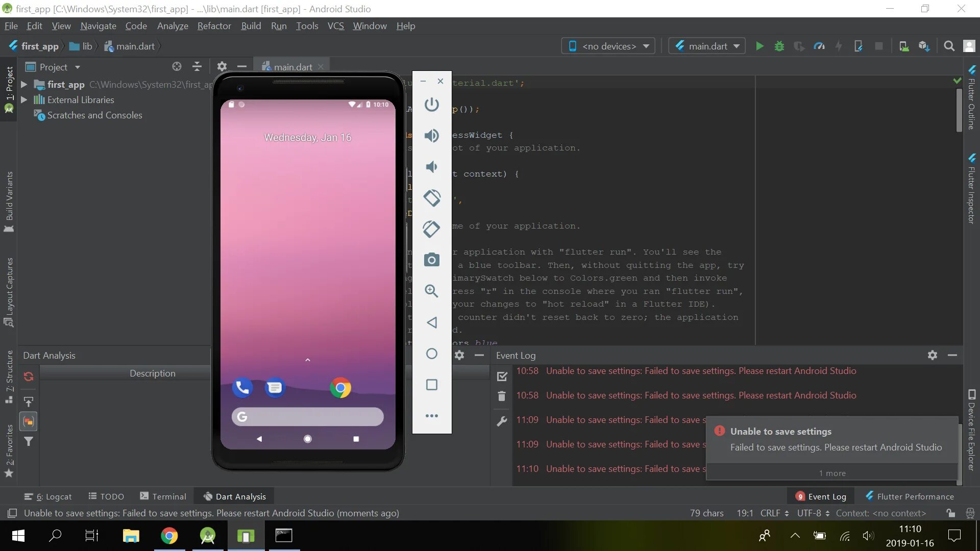980x551 pixels.
Task: Toggle mark all as read in Event Log
Action: (x=502, y=377)
